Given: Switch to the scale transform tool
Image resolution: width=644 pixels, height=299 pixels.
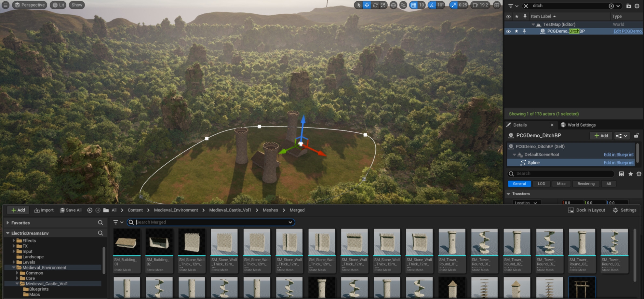Looking at the screenshot, I should 383,5.
